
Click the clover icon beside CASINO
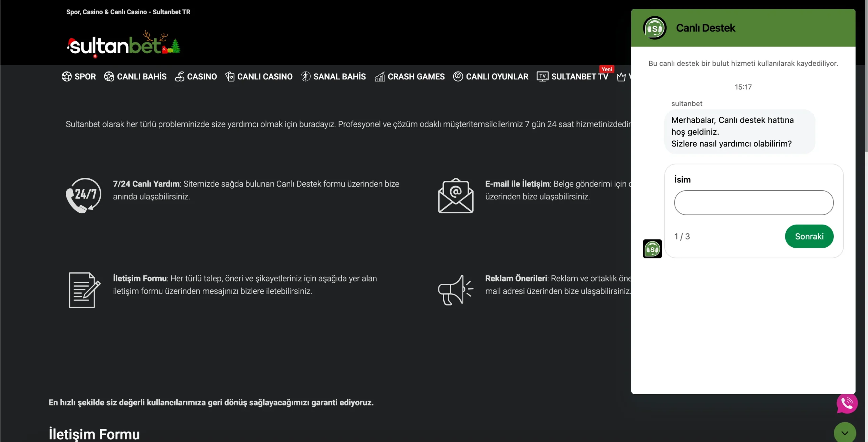(180, 77)
